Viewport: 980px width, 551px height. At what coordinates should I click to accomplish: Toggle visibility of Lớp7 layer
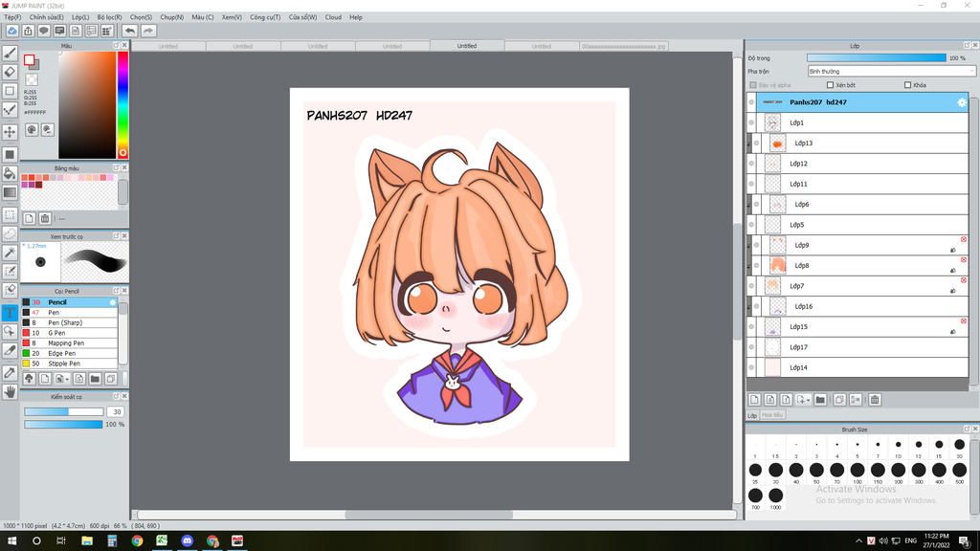[751, 286]
